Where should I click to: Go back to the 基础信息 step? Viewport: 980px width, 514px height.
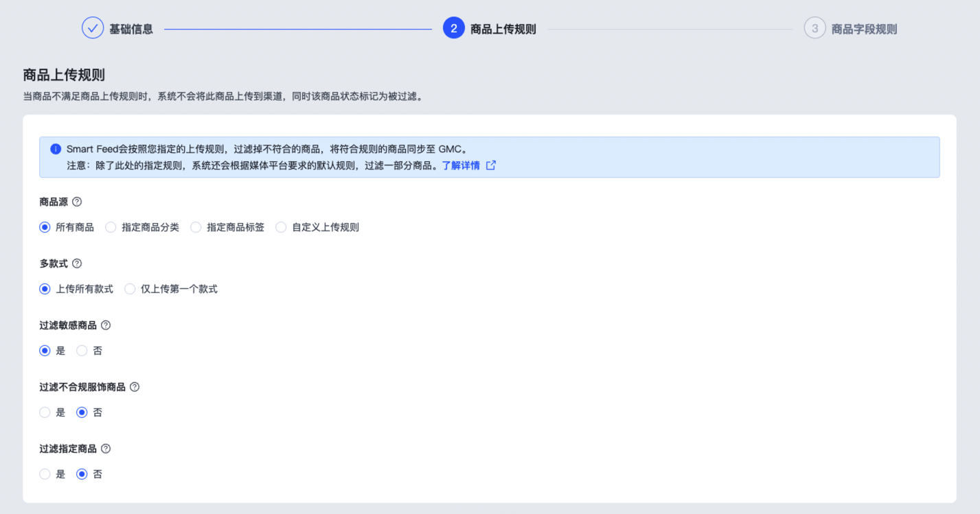(x=130, y=28)
